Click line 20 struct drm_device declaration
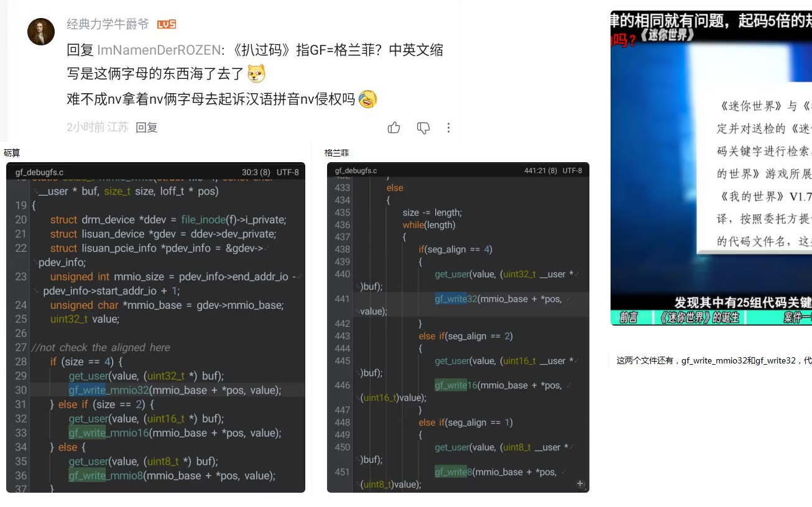Image resolution: width=812 pixels, height=507 pixels. click(168, 220)
